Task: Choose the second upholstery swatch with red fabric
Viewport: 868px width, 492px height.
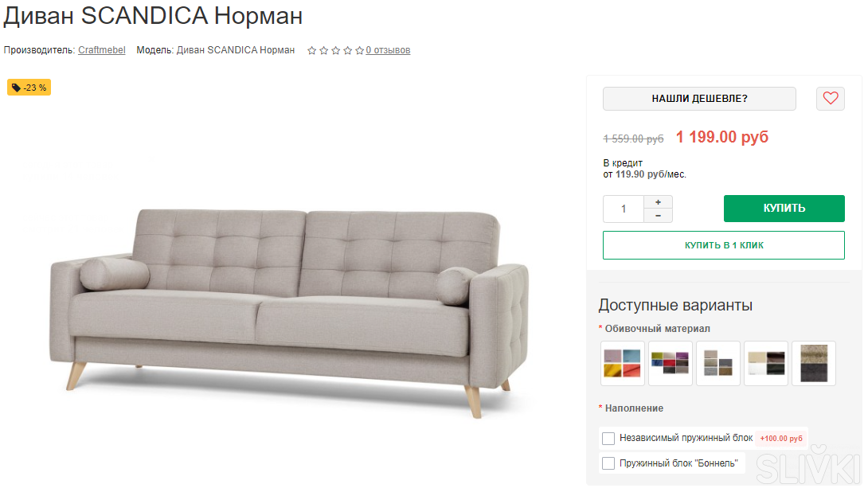Action: pos(671,364)
